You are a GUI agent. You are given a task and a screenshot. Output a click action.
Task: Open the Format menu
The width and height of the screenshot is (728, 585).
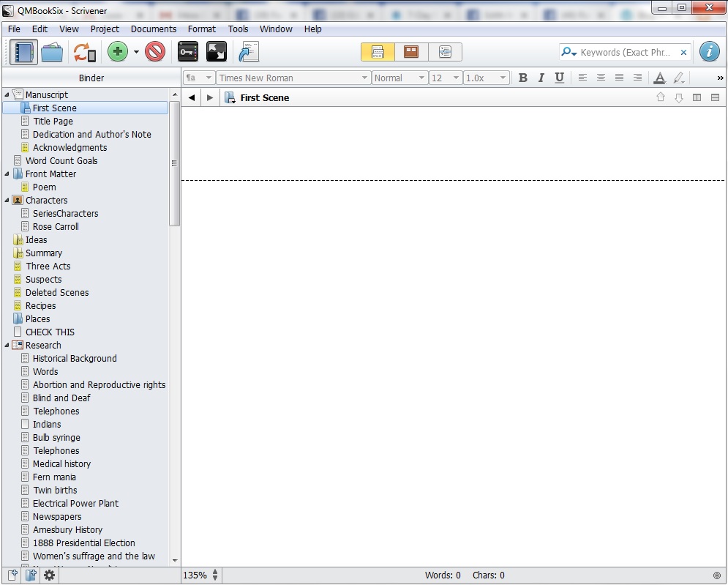pyautogui.click(x=201, y=29)
